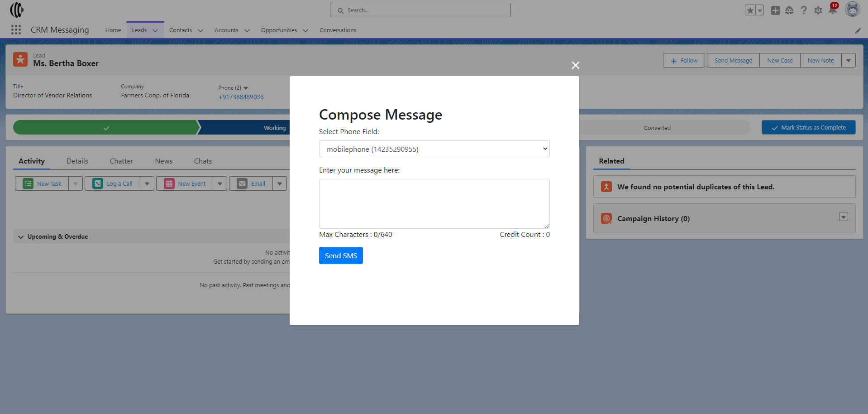This screenshot has width=868, height=414.
Task: Click the favorites star icon
Action: (750, 10)
